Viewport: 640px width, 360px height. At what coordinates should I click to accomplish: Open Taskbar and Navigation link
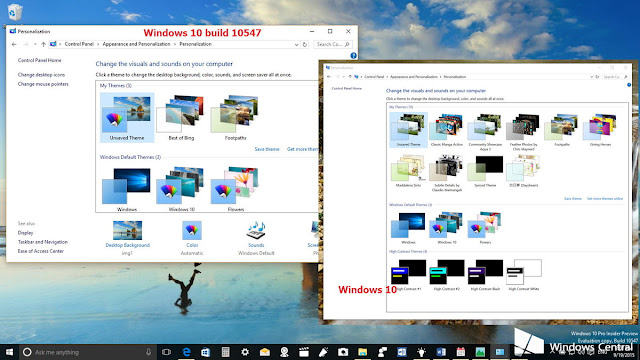pyautogui.click(x=42, y=242)
